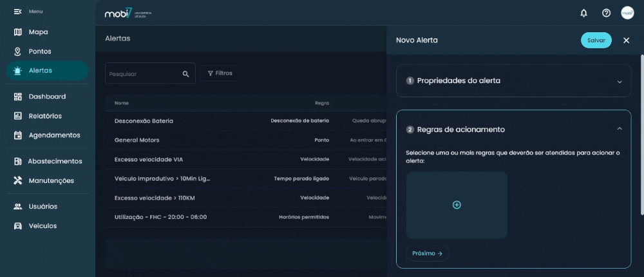Image resolution: width=644 pixels, height=277 pixels.
Task: Select the Desconexão Bateria alert row
Action: click(x=144, y=120)
